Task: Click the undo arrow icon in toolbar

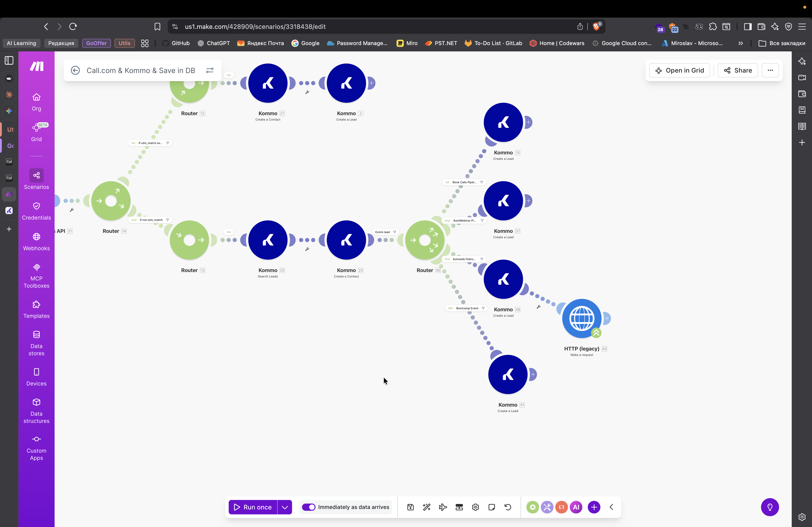Action: tap(508, 507)
